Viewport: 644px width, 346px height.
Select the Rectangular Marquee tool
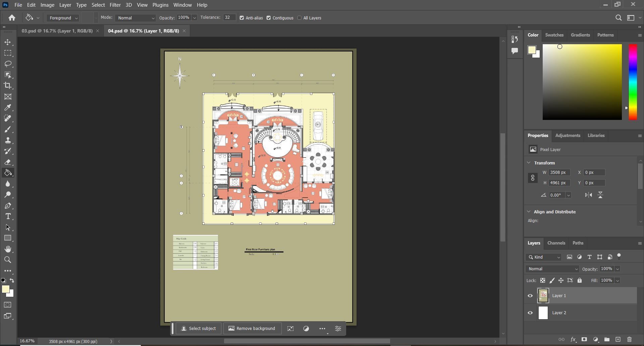pyautogui.click(x=8, y=53)
